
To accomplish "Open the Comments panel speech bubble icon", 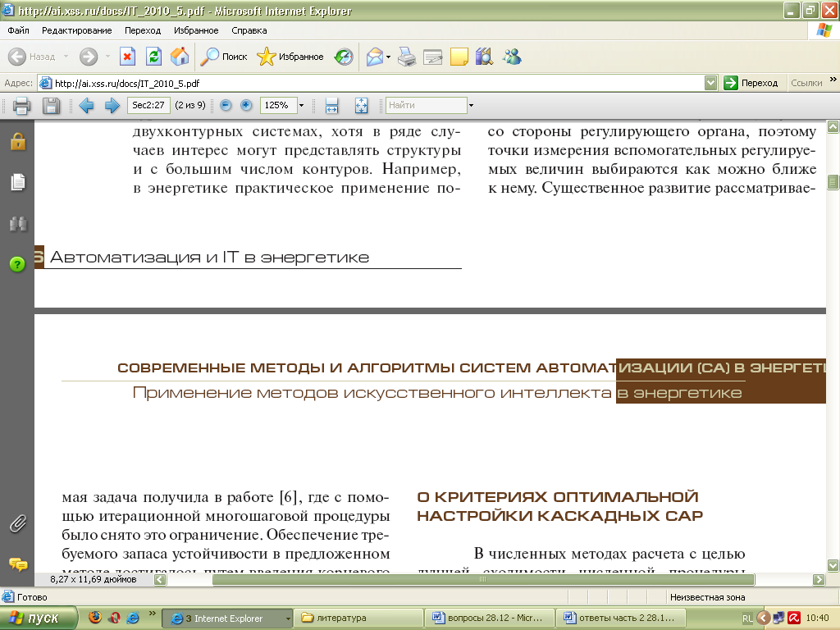I will tap(18, 564).
